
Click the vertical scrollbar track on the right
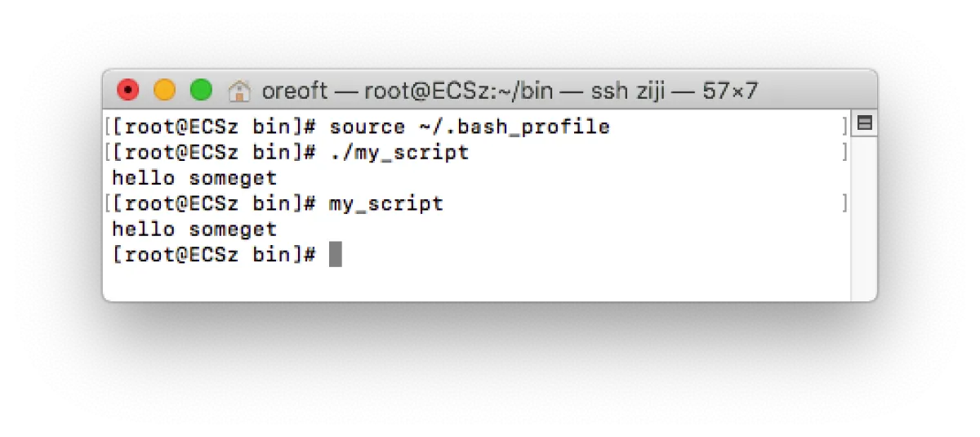tap(863, 212)
